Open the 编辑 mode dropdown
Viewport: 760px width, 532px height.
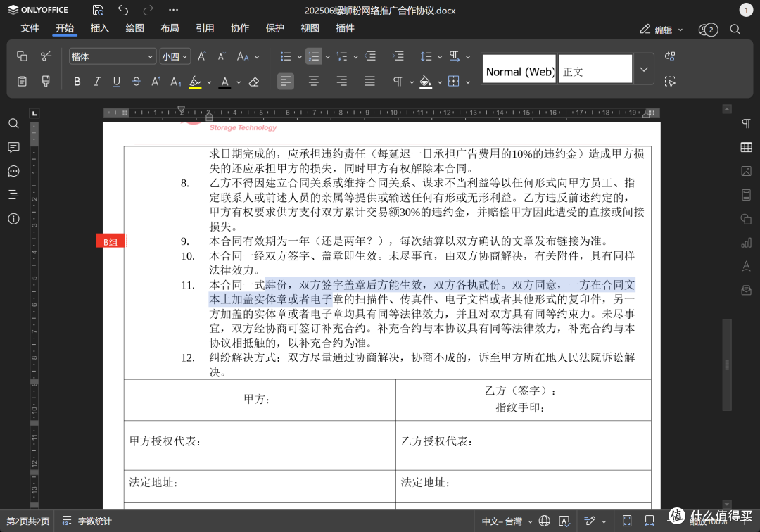pos(661,30)
